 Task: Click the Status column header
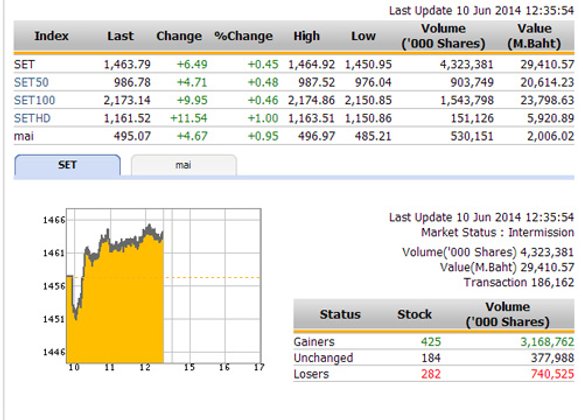pyautogui.click(x=340, y=314)
